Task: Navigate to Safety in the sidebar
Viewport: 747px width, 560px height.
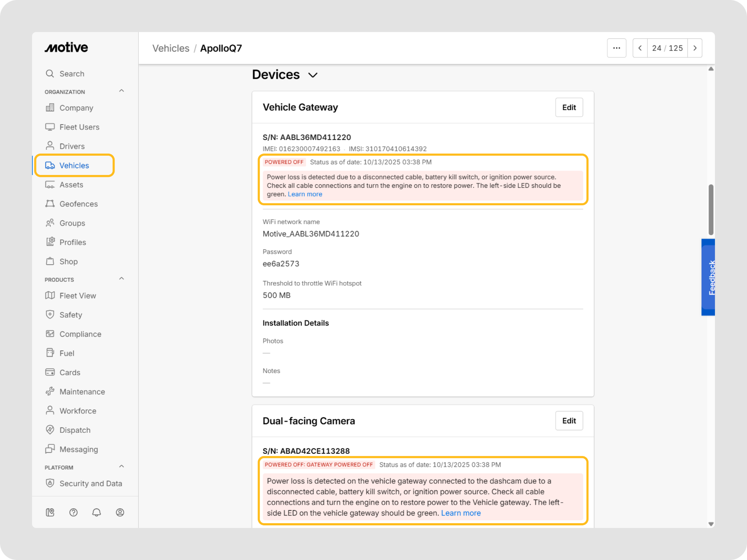Action: click(71, 315)
